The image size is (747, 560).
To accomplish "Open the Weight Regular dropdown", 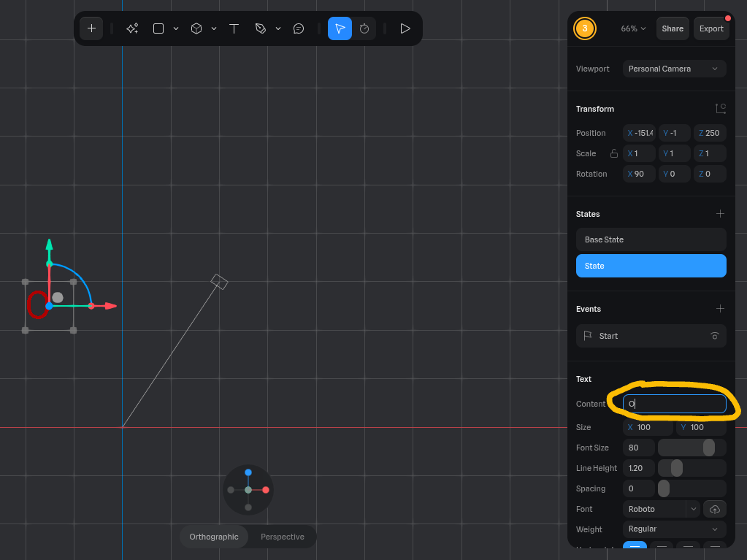I will 674,529.
